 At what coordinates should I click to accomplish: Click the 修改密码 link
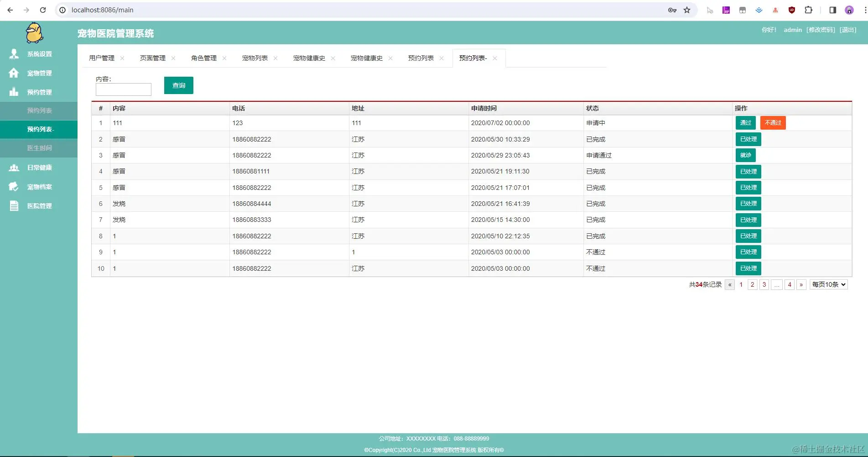821,30
